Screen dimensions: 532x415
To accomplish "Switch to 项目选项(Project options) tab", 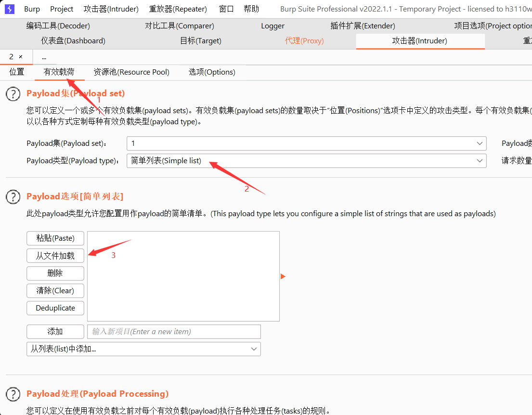I will click(x=493, y=26).
